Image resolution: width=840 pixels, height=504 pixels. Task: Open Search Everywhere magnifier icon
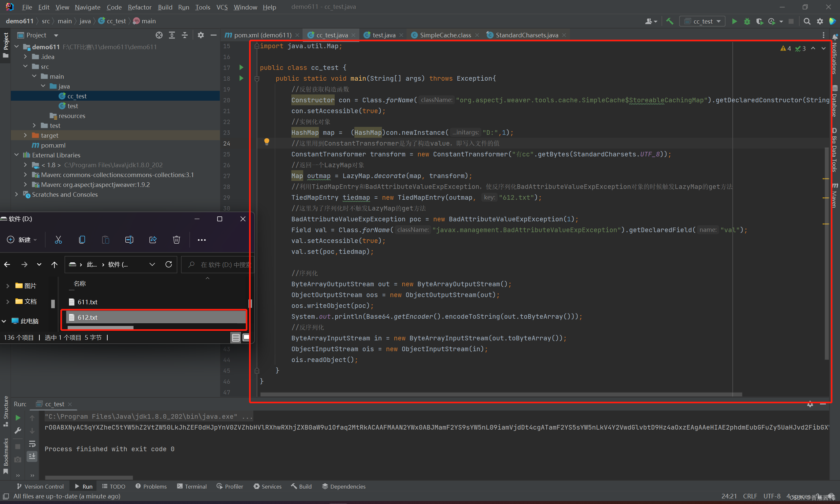tap(807, 21)
